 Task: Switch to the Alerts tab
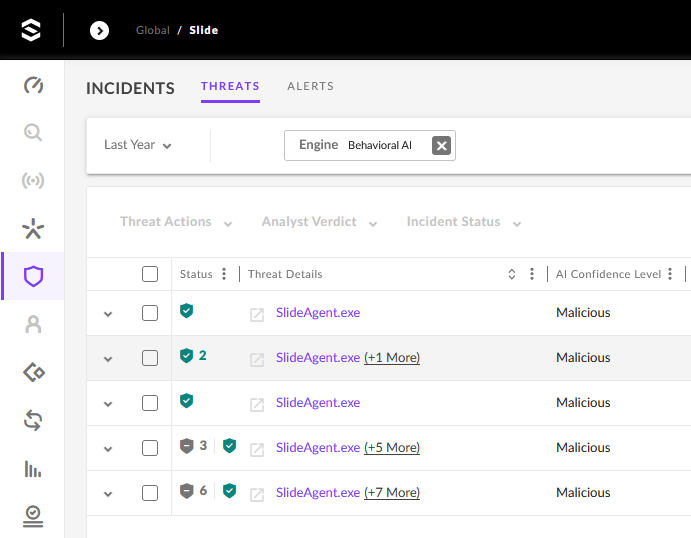point(310,87)
